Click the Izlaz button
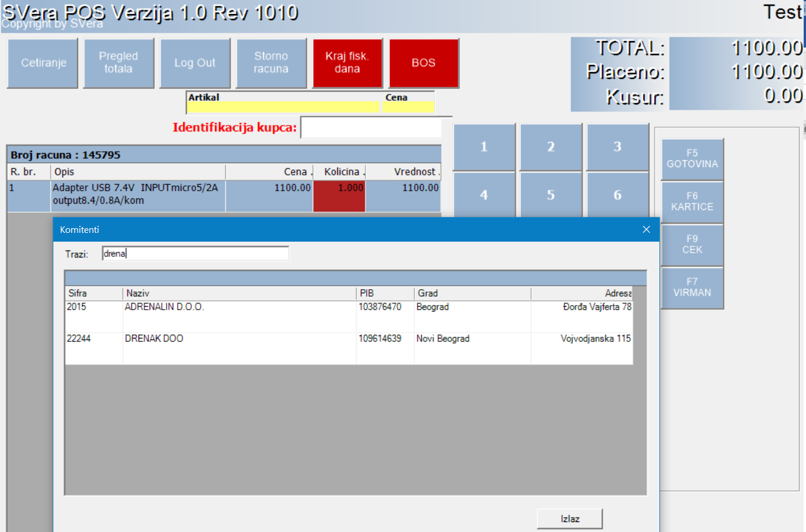The height and width of the screenshot is (532, 806). (570, 519)
